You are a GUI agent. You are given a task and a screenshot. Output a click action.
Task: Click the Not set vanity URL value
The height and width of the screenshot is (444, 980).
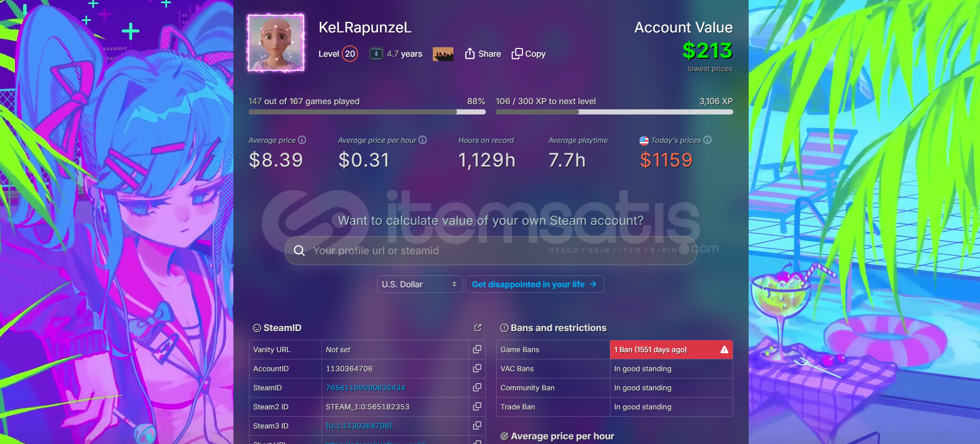click(x=338, y=350)
